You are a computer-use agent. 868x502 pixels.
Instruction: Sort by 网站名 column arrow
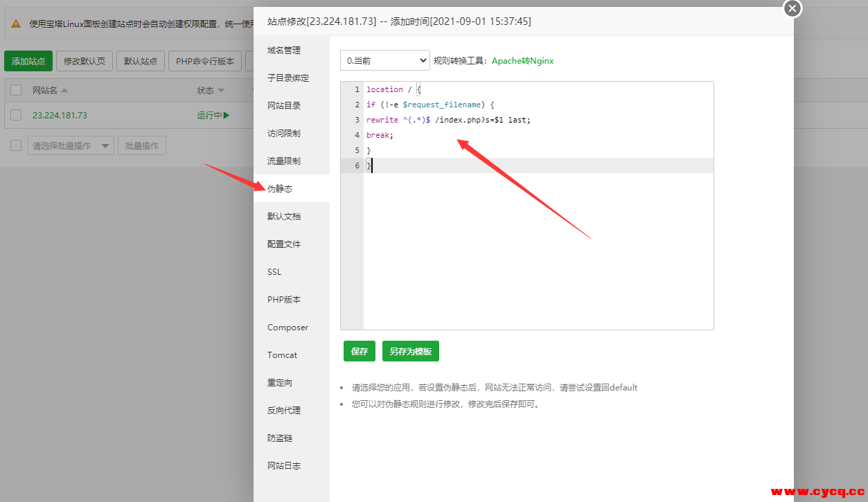point(64,91)
